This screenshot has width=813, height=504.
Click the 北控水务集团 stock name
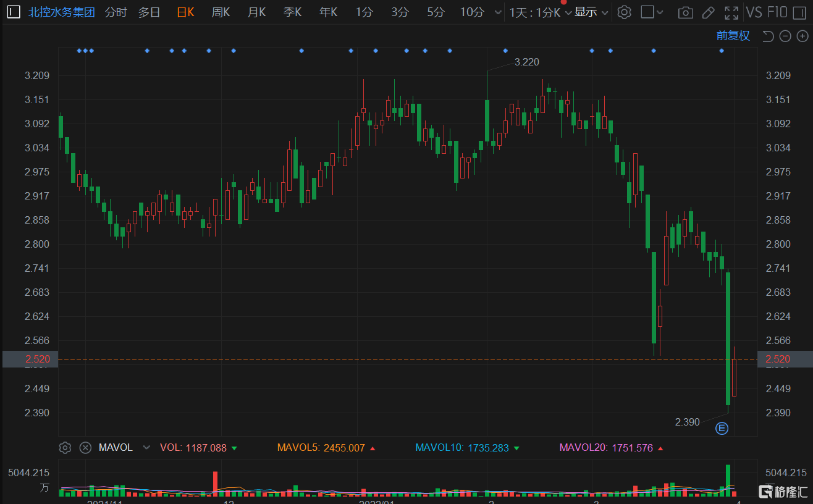pyautogui.click(x=62, y=12)
